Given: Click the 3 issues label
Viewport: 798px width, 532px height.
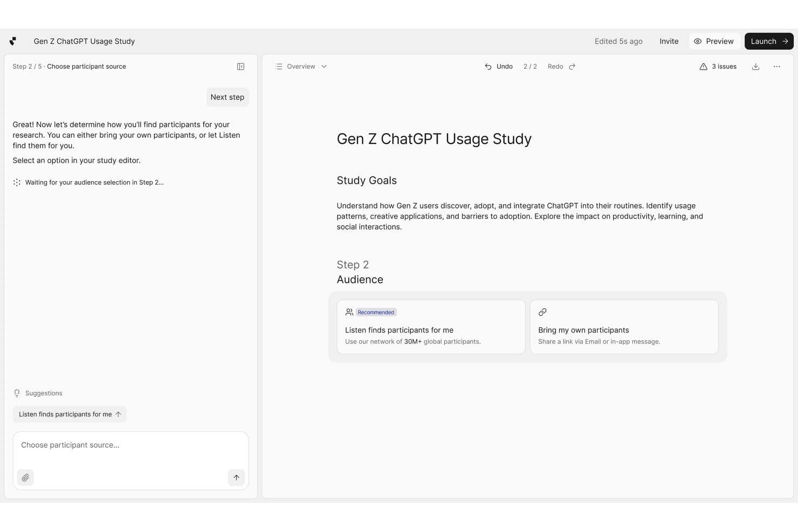Looking at the screenshot, I should coord(724,66).
